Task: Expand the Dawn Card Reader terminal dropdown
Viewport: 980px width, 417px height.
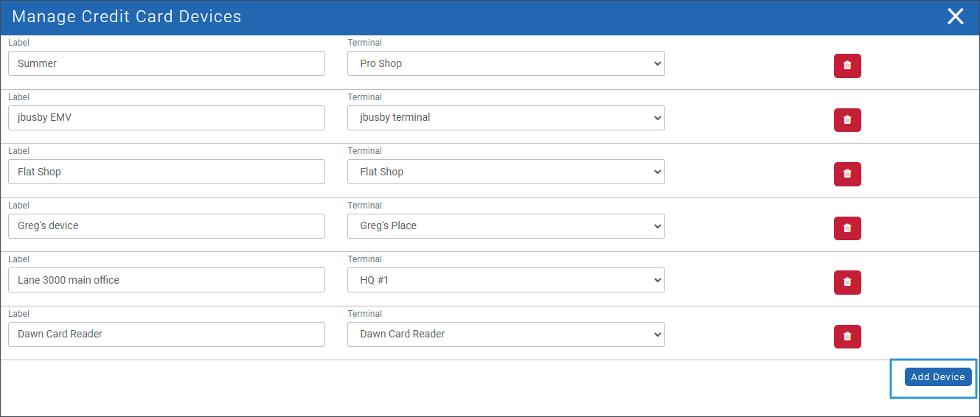Action: (506, 334)
